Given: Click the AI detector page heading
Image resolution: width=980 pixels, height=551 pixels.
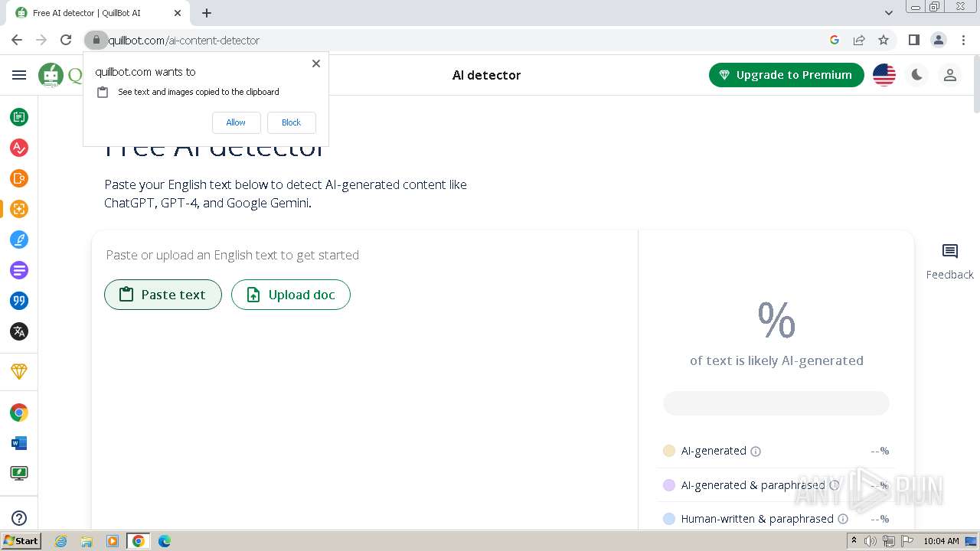Looking at the screenshot, I should point(486,75).
